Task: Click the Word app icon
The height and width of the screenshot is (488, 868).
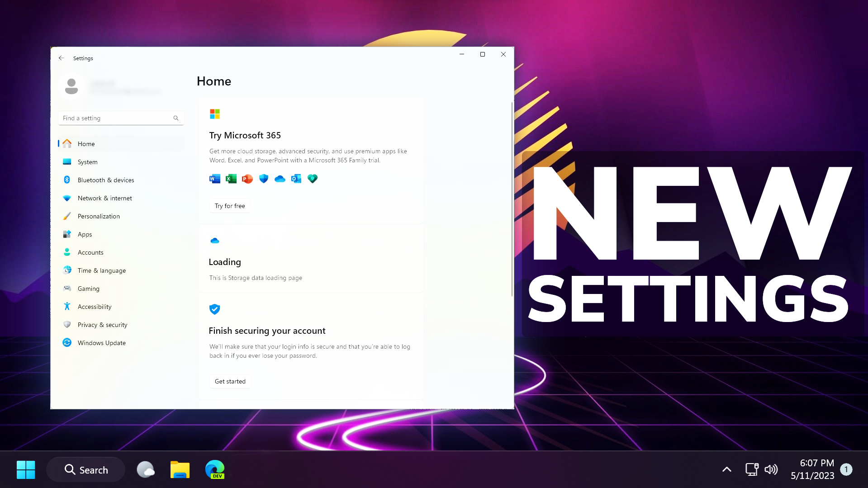Action: pyautogui.click(x=214, y=179)
